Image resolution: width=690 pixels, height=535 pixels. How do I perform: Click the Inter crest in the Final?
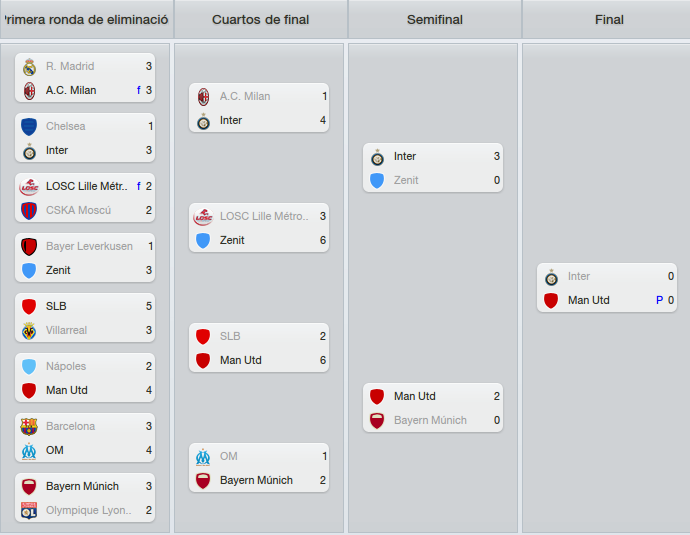551,277
